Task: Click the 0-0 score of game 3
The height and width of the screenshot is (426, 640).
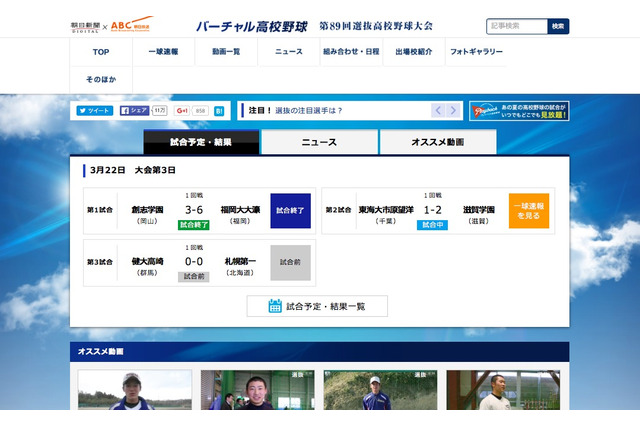Action: click(194, 262)
